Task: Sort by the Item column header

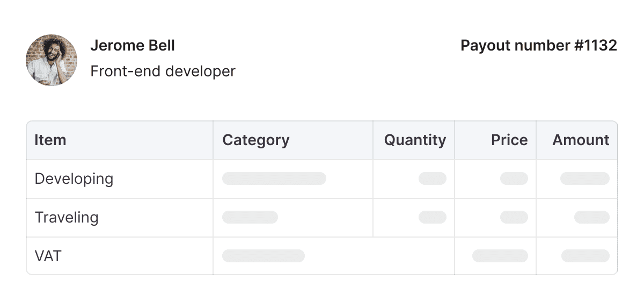Action: (50, 140)
